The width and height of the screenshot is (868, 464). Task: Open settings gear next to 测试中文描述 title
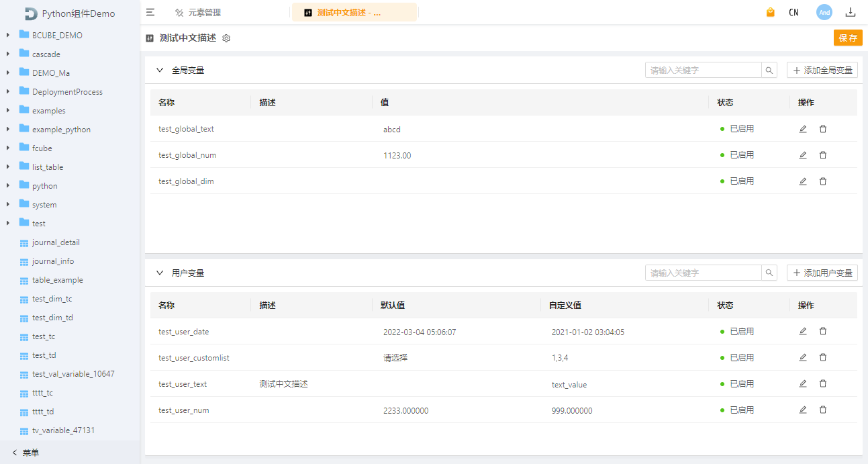tap(226, 38)
